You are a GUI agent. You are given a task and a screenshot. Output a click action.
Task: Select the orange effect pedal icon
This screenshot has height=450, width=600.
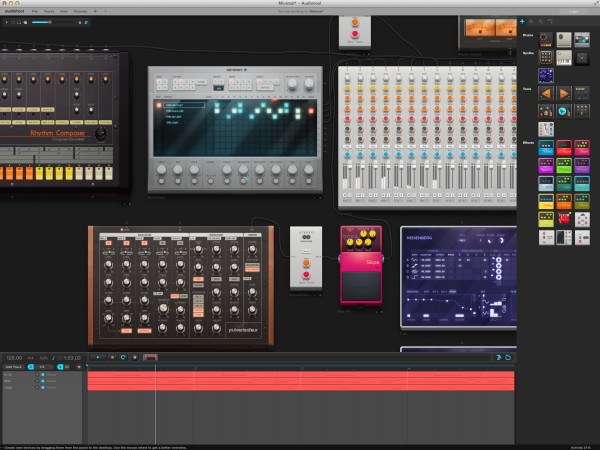[x=564, y=202]
